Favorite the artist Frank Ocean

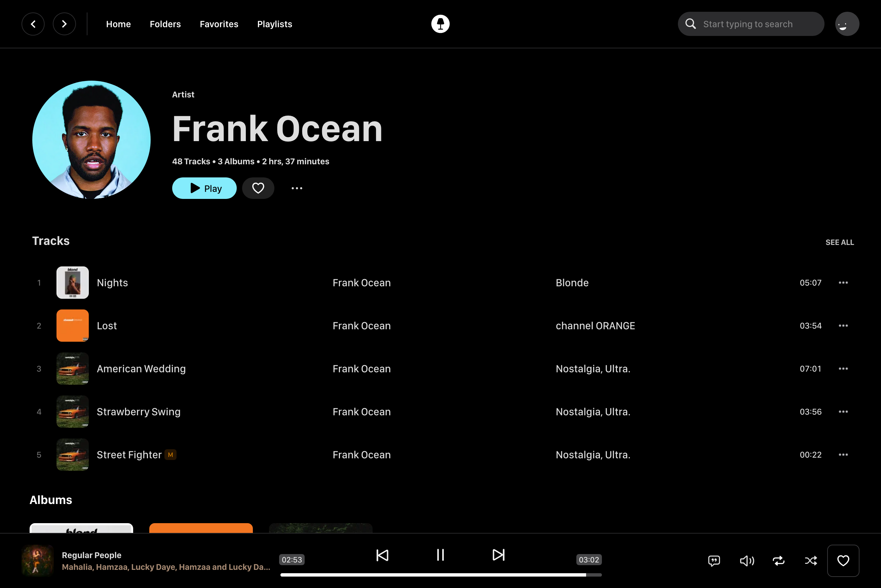[258, 188]
